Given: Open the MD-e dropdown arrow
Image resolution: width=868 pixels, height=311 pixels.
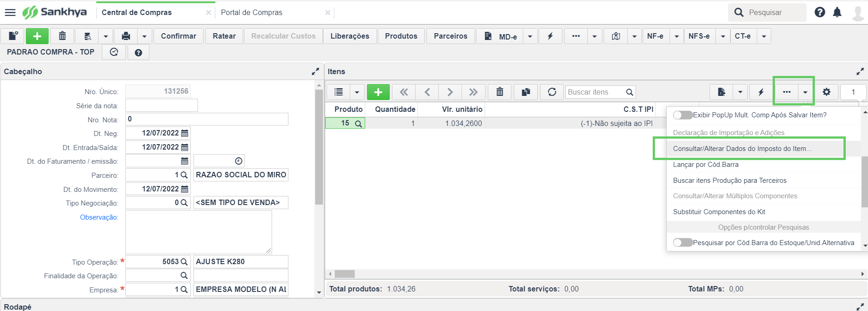Looking at the screenshot, I should (x=530, y=36).
